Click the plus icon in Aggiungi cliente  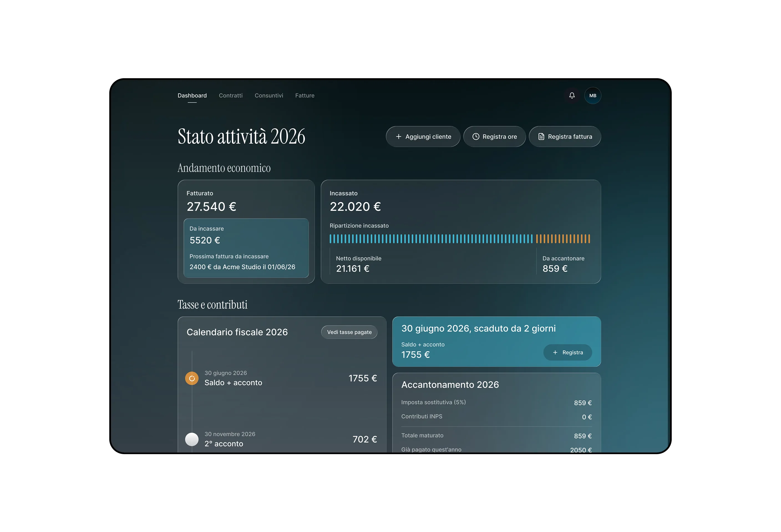399,137
